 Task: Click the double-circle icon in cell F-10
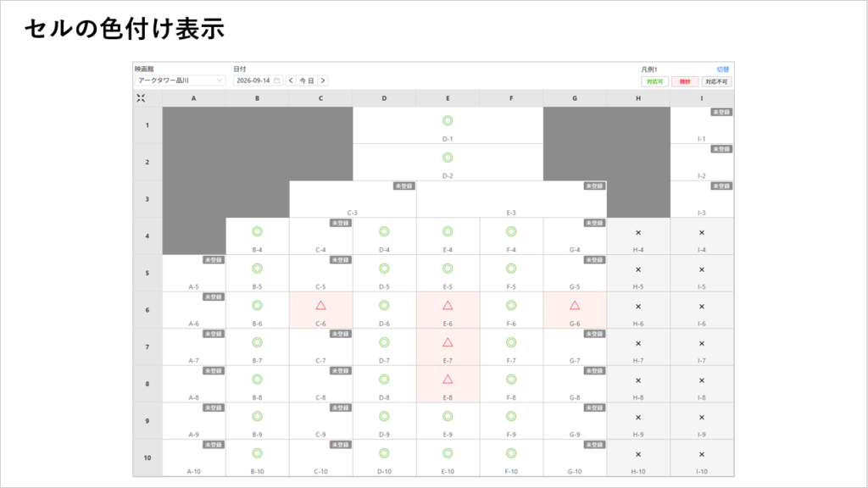pyautogui.click(x=511, y=453)
